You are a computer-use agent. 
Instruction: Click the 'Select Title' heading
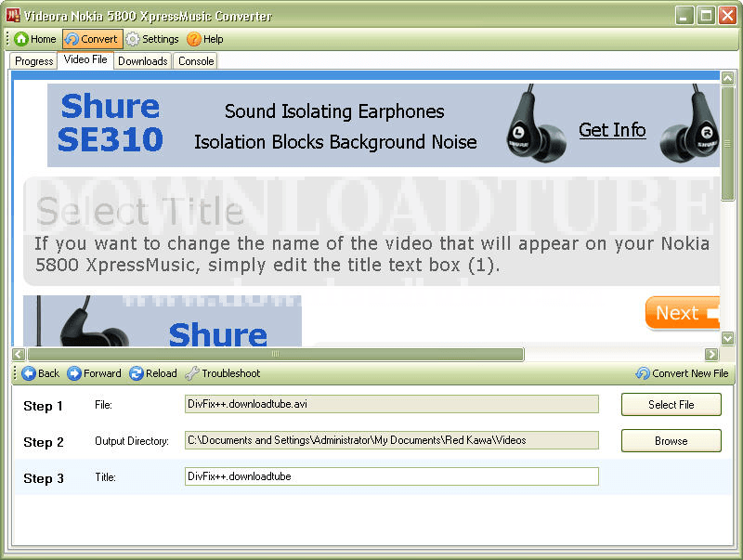coord(140,211)
